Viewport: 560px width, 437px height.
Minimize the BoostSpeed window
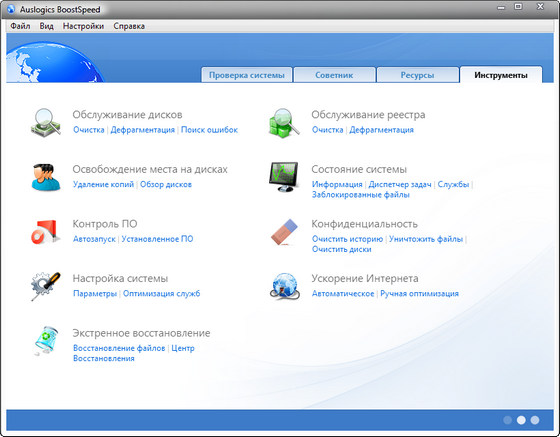coord(501,7)
